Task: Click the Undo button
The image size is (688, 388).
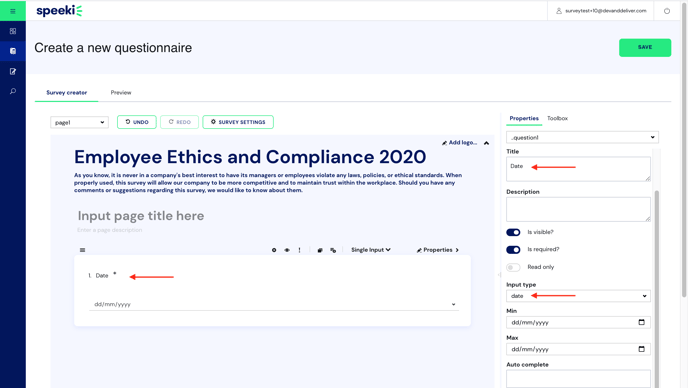Action: coord(137,122)
